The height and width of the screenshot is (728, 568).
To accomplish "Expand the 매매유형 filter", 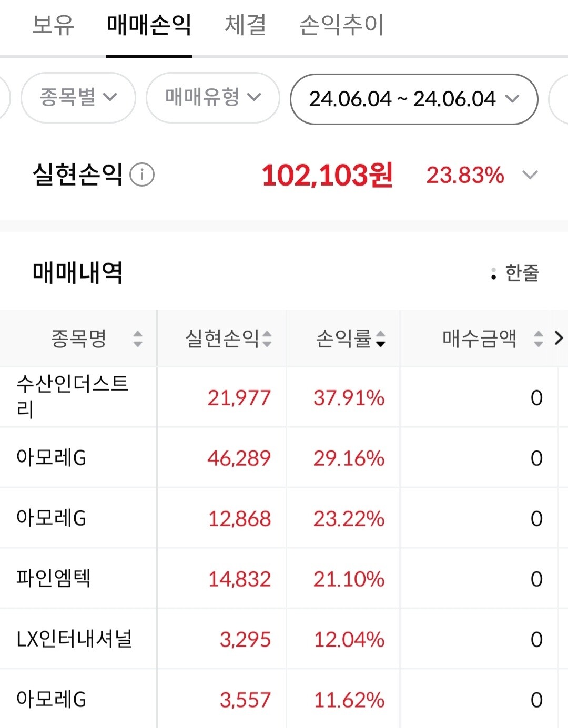I will 212,98.
